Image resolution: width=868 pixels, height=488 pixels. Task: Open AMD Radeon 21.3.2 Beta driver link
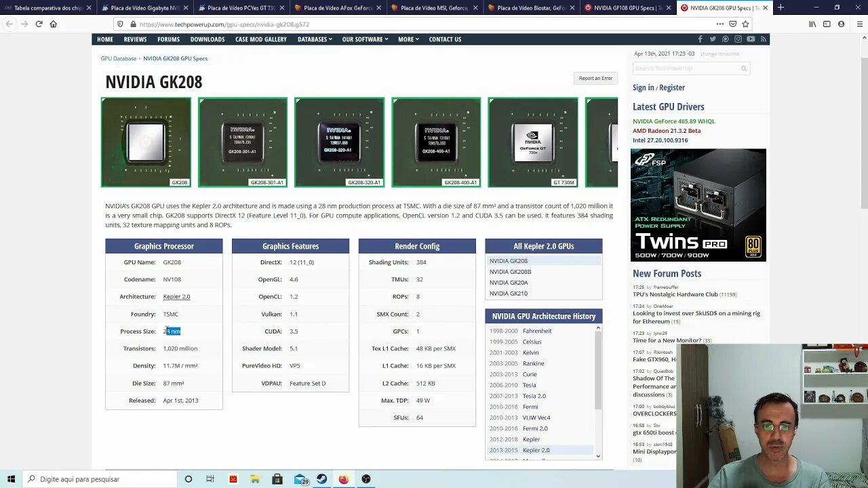click(x=667, y=131)
